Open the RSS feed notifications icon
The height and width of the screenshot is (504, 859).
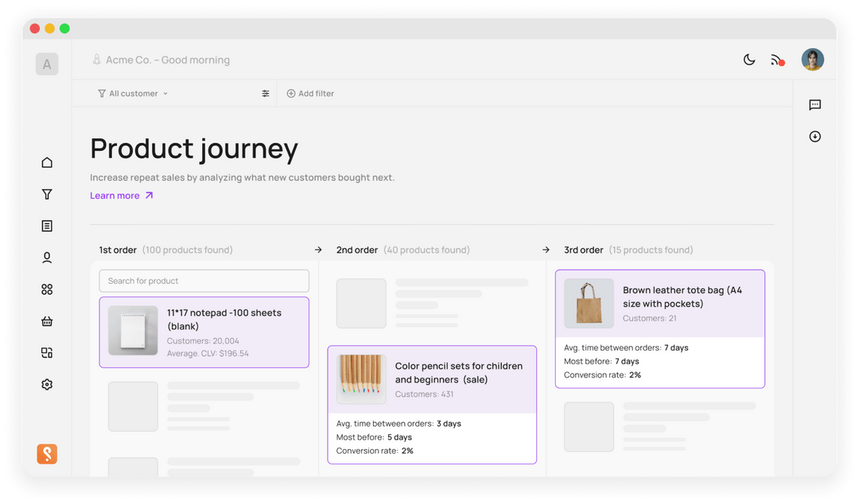(x=776, y=60)
